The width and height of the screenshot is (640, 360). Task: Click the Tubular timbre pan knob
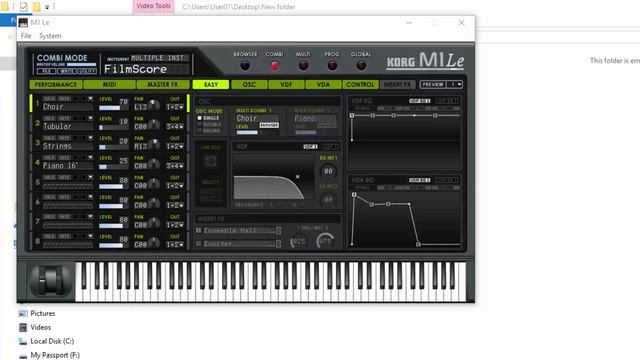tap(154, 124)
